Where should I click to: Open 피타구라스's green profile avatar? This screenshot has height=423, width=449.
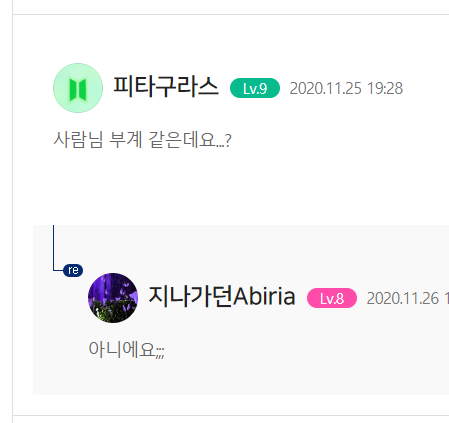coord(78,88)
